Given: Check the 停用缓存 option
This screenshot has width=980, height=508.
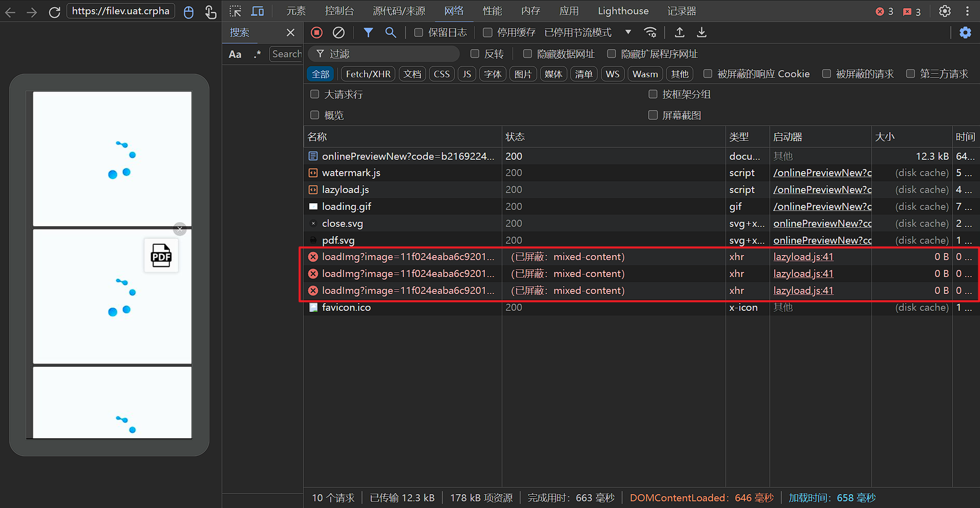Looking at the screenshot, I should tap(487, 33).
